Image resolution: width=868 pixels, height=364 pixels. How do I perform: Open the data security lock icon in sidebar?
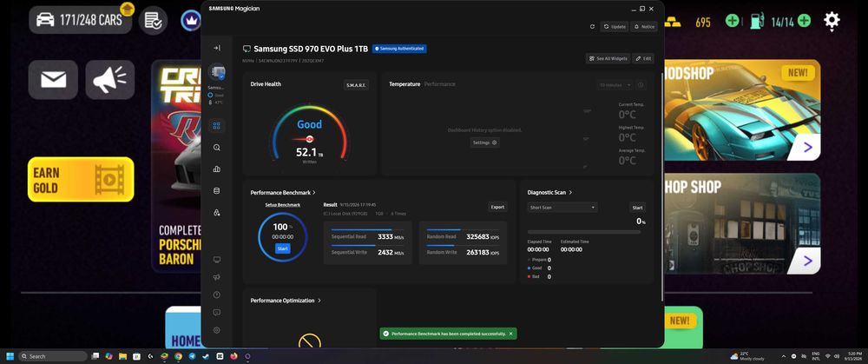point(216,212)
